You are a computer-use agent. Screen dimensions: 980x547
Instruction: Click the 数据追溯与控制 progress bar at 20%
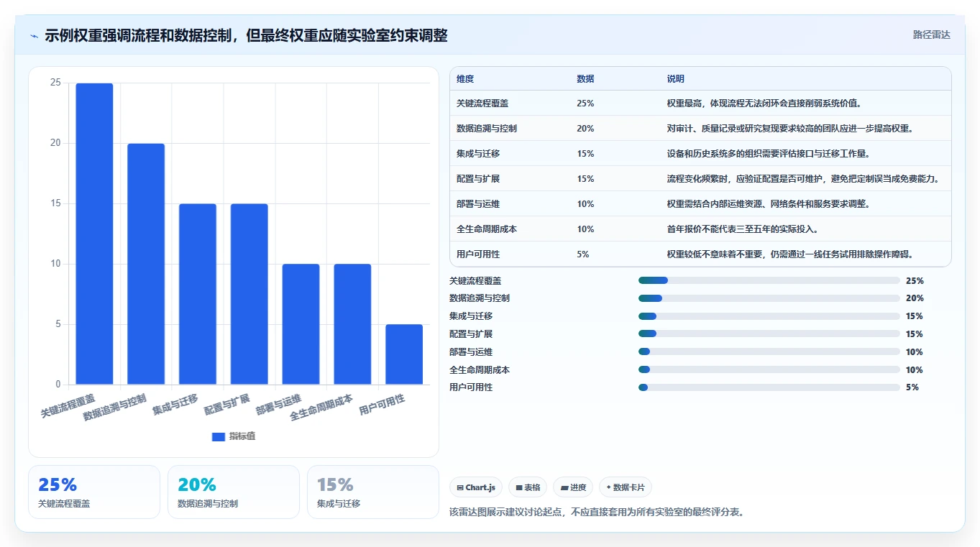coord(769,298)
